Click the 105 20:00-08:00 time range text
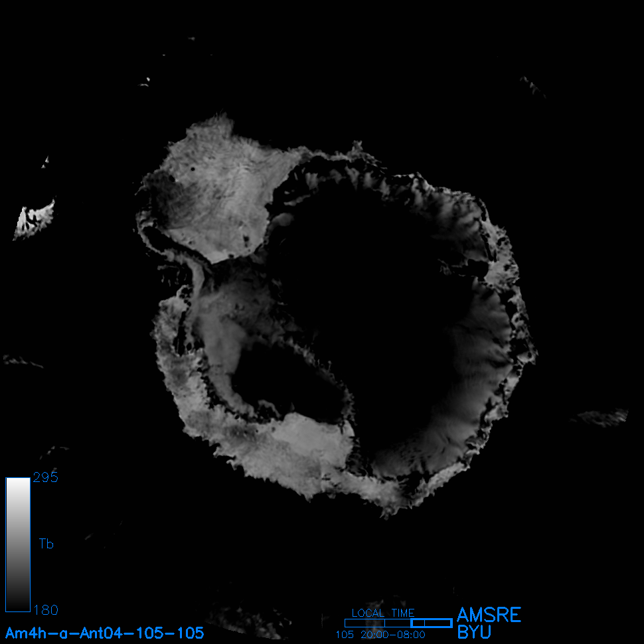The height and width of the screenshot is (644, 644). [x=380, y=635]
